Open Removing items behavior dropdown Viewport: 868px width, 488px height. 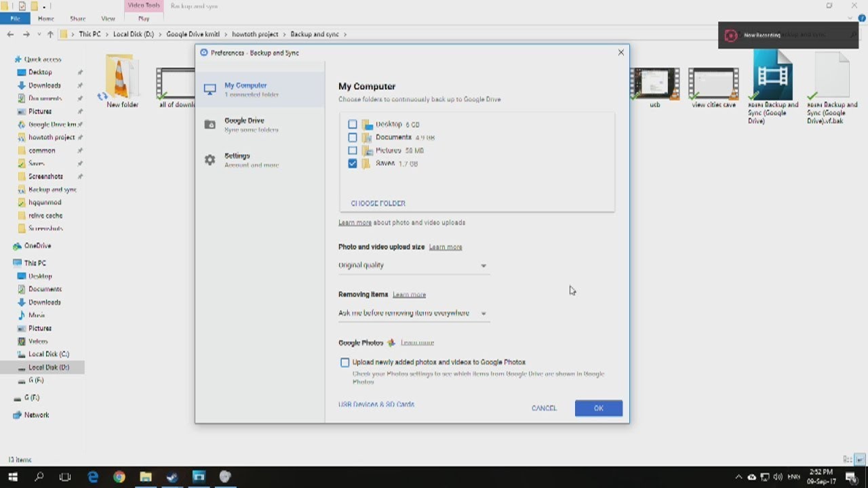[413, 313]
